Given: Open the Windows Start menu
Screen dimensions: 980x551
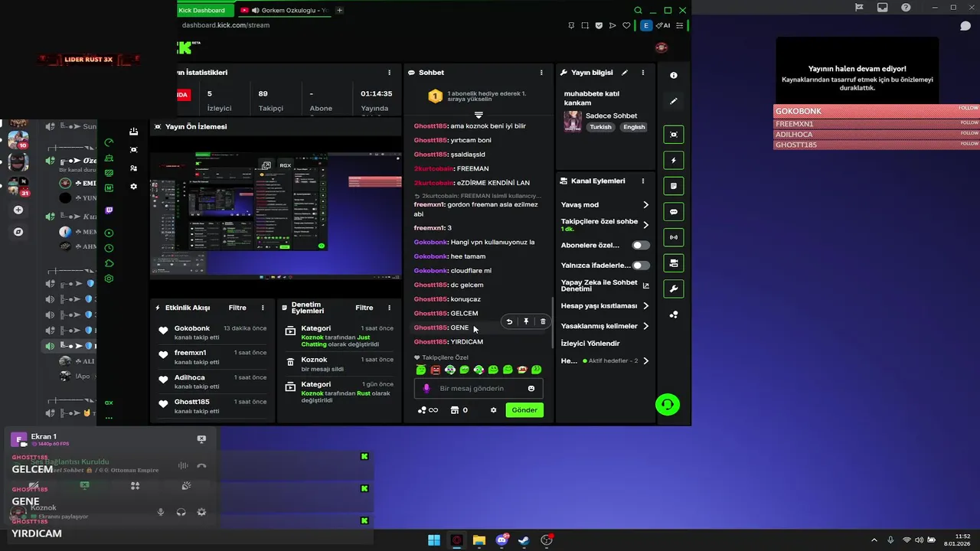Looking at the screenshot, I should pyautogui.click(x=434, y=540).
